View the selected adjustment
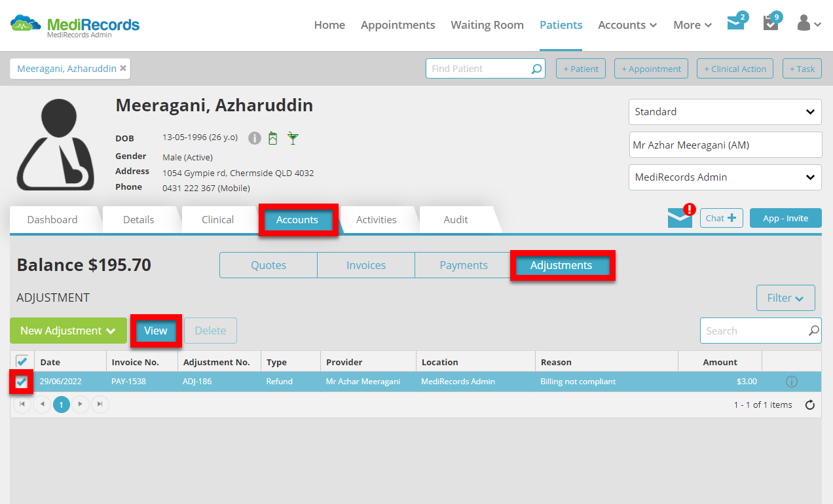833x504 pixels. click(156, 331)
